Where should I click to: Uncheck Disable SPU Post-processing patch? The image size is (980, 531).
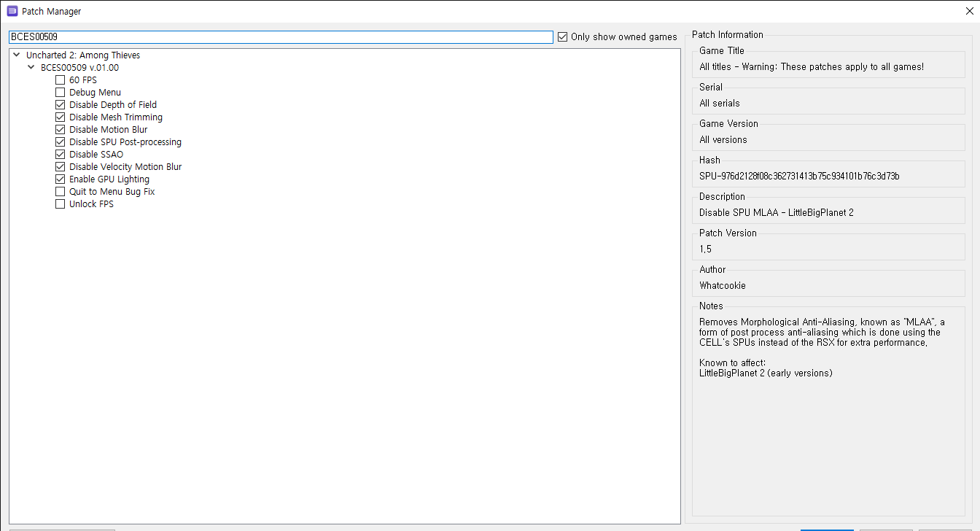[61, 142]
